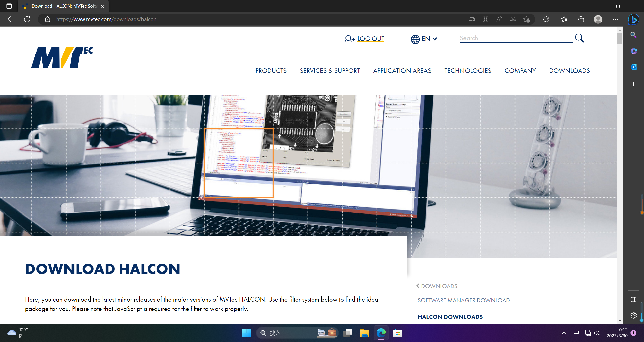
Task: Open HALCON DOWNLOADS link
Action: pyautogui.click(x=450, y=317)
